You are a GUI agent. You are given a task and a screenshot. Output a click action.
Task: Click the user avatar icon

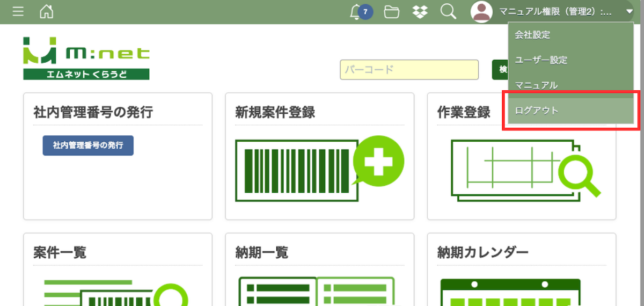point(481,12)
